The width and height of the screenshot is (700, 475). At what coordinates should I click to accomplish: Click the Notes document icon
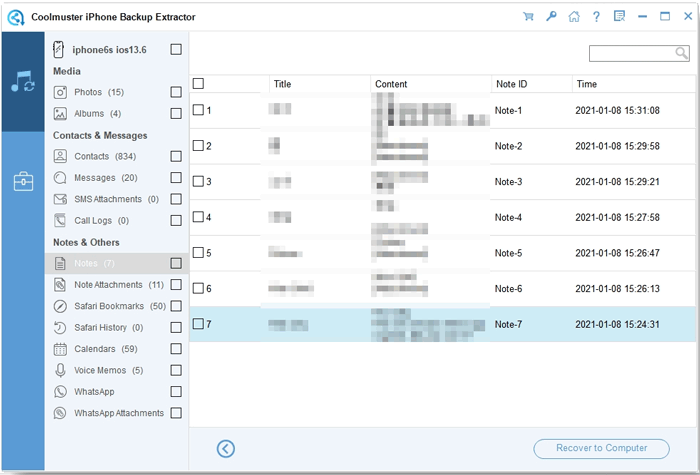click(x=60, y=263)
